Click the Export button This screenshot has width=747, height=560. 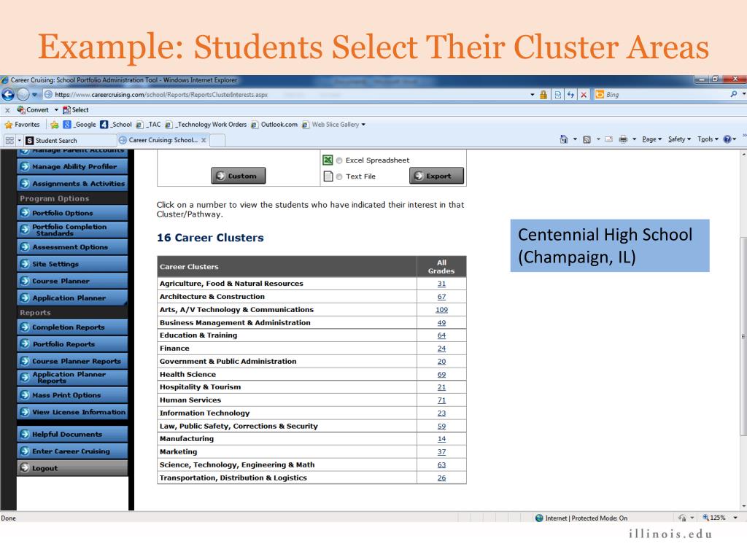pos(436,176)
